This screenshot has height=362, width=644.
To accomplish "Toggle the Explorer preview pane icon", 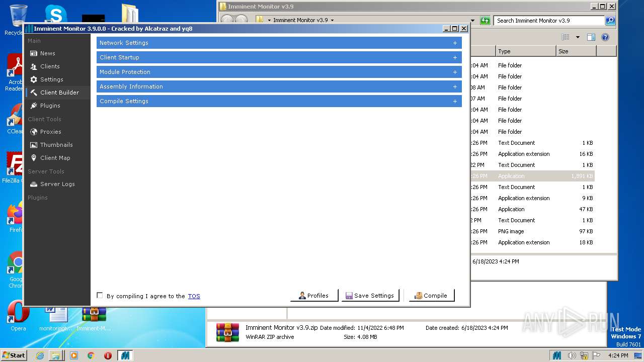I will [591, 37].
